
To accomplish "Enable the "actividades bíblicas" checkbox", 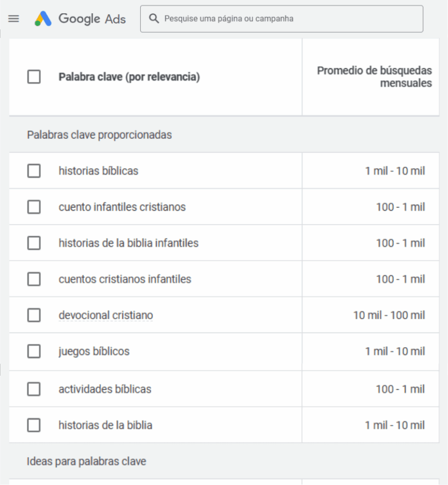I will (x=34, y=389).
